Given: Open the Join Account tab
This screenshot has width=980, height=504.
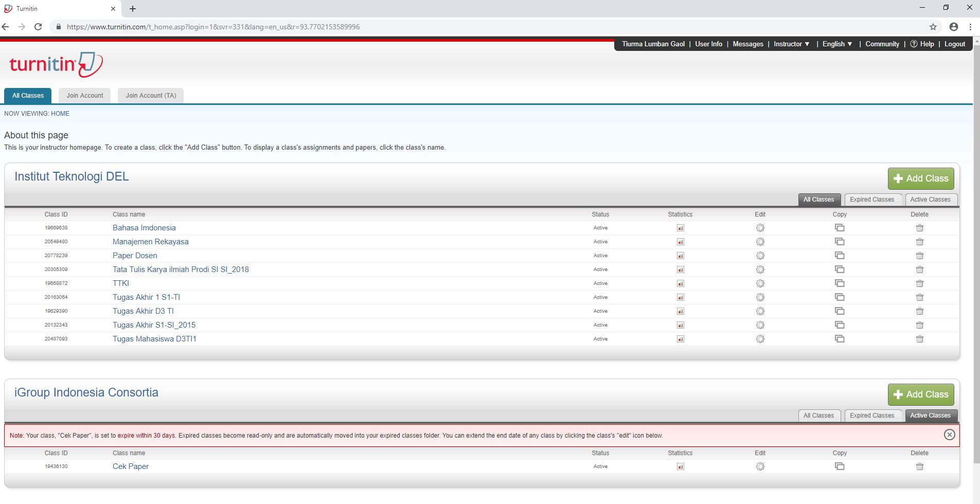Looking at the screenshot, I should pyautogui.click(x=85, y=96).
